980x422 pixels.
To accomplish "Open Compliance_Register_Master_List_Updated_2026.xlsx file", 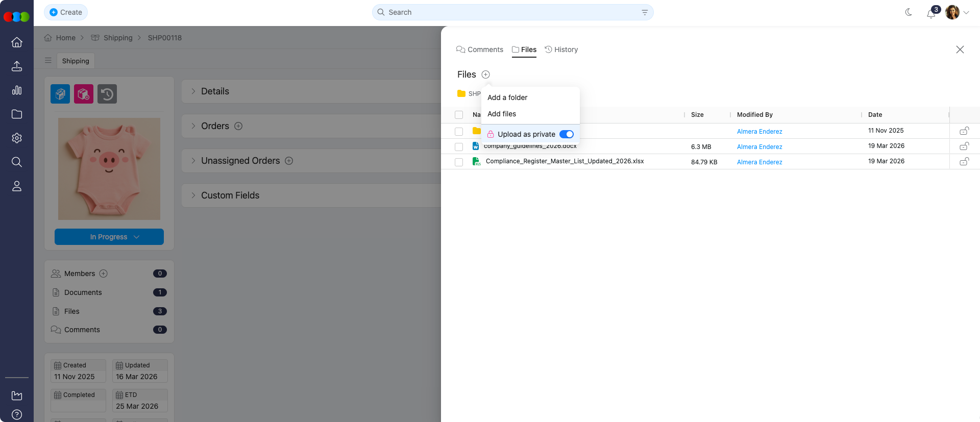I will point(565,161).
